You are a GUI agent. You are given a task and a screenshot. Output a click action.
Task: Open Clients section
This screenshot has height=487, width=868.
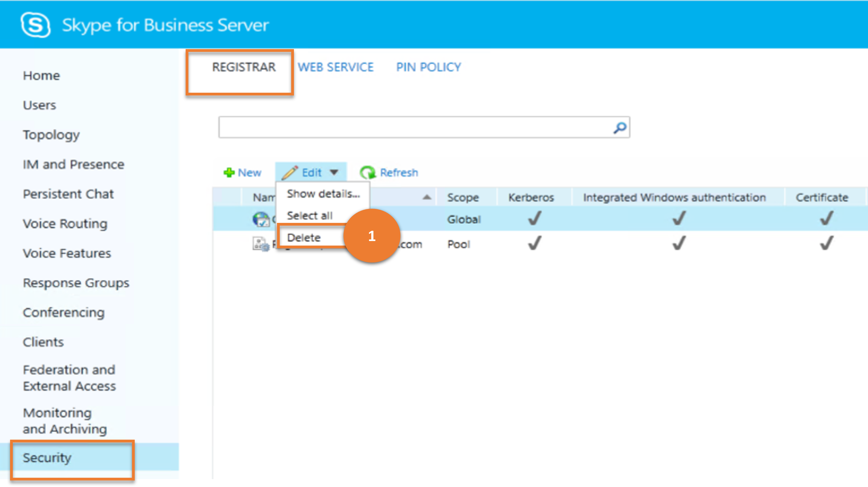pyautogui.click(x=43, y=342)
